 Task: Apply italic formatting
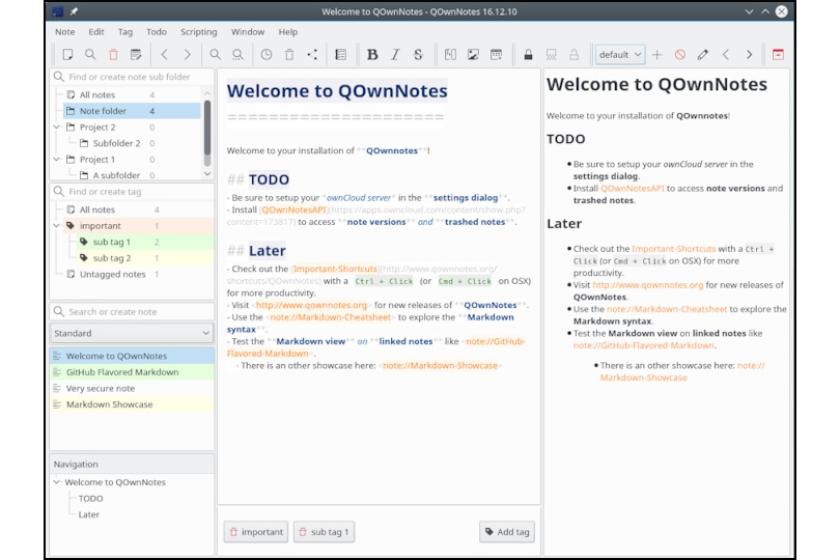click(x=395, y=54)
